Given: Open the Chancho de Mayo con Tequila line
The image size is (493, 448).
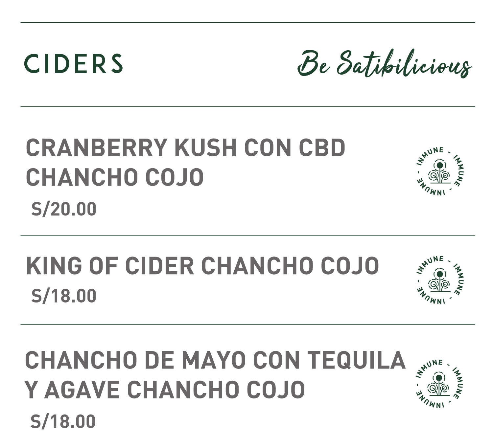Looking at the screenshot, I should [x=215, y=360].
